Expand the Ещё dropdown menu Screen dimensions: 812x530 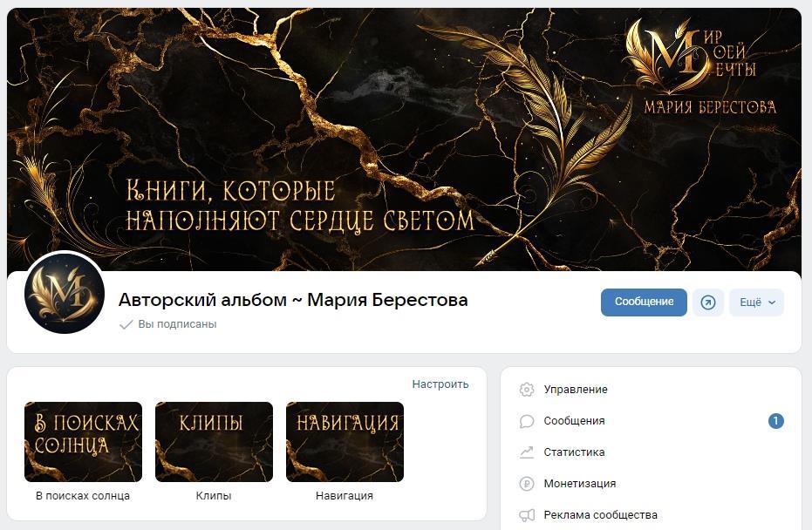[756, 302]
